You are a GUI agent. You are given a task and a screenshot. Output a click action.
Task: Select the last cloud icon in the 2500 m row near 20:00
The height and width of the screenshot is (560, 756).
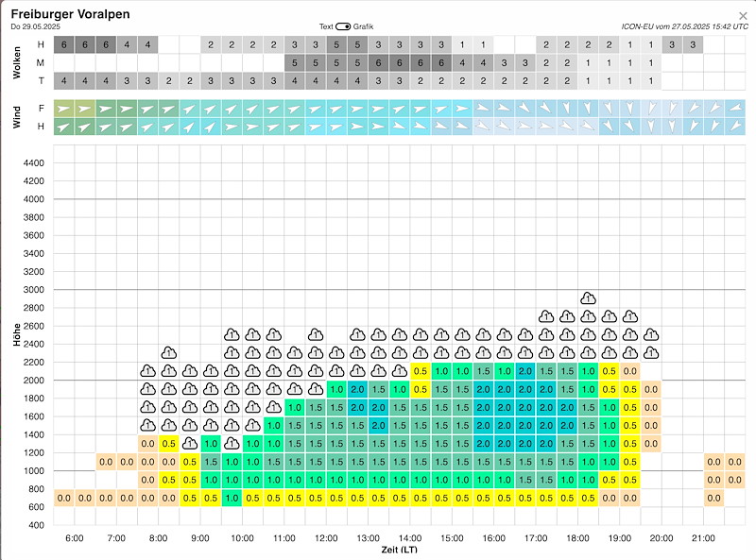click(651, 334)
